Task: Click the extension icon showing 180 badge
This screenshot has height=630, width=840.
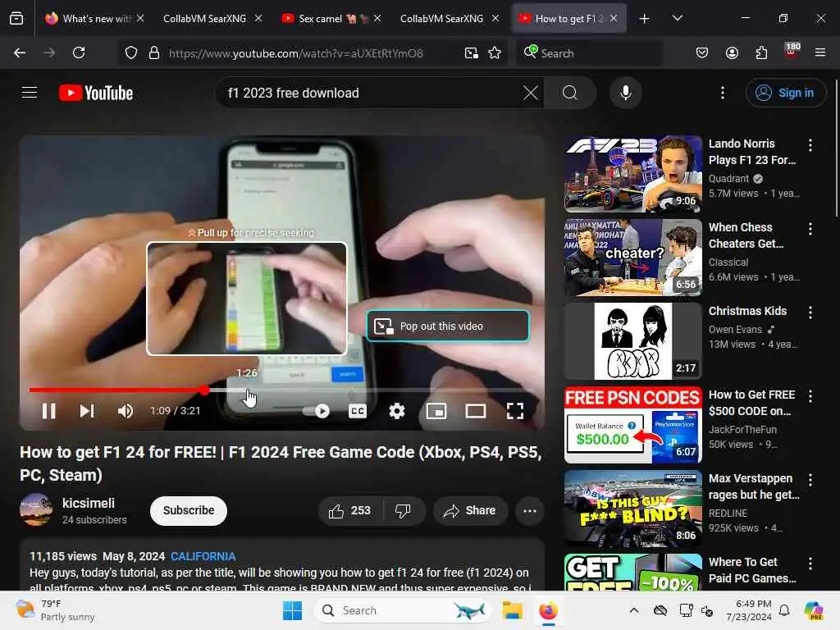Action: click(x=792, y=52)
